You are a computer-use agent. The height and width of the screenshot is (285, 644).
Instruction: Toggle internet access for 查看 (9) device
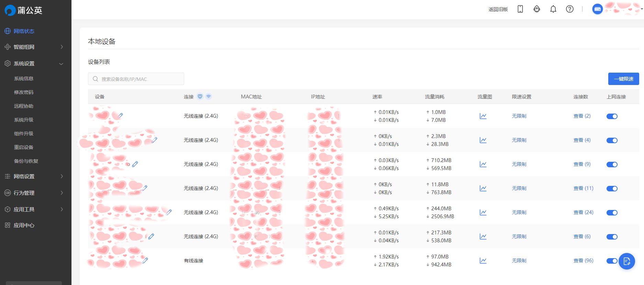pos(612,165)
